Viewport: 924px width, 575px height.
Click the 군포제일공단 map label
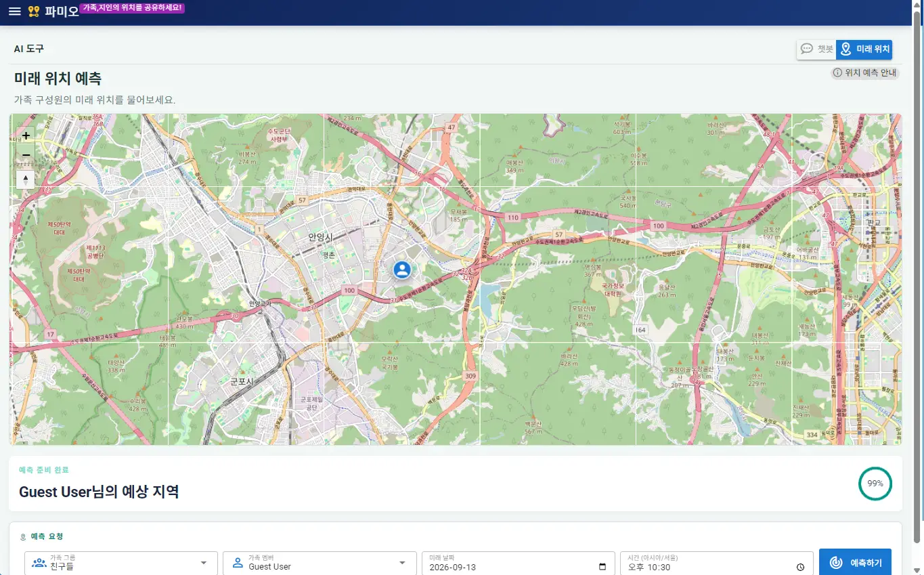[x=311, y=403]
